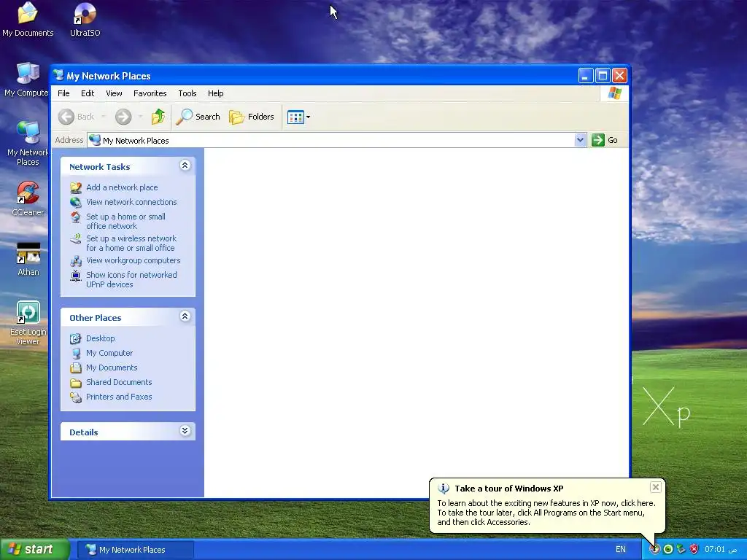Click the EN language indicator

click(621, 550)
